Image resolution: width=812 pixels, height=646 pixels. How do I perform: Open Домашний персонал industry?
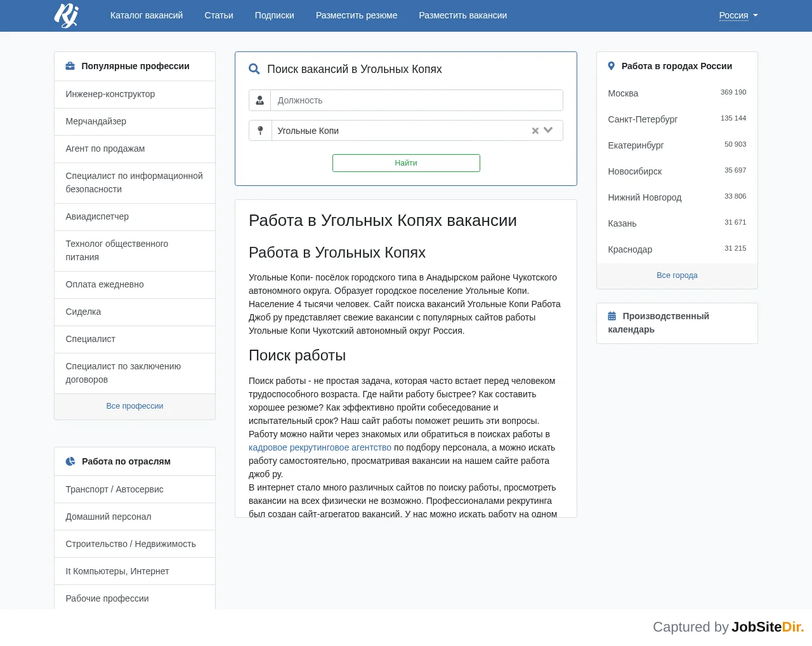(x=134, y=517)
